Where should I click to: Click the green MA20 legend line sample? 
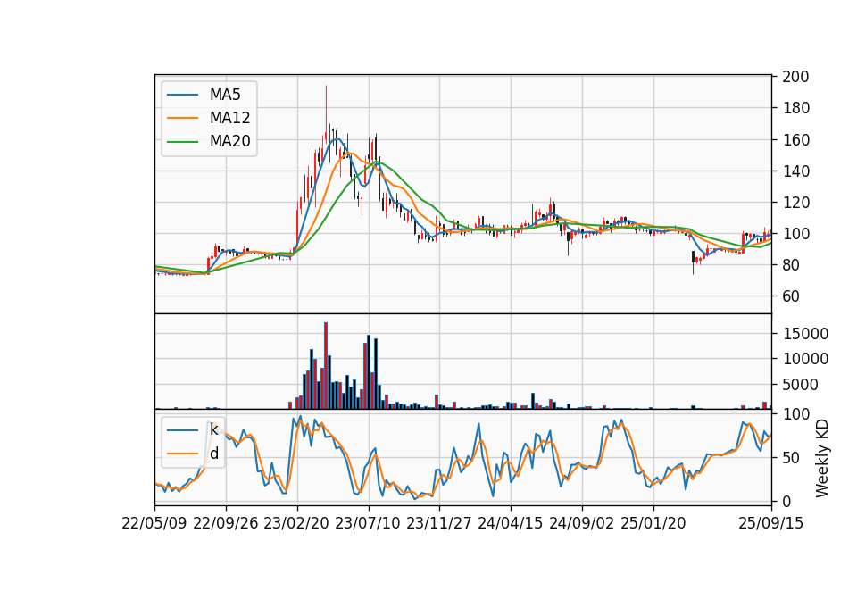pos(182,142)
